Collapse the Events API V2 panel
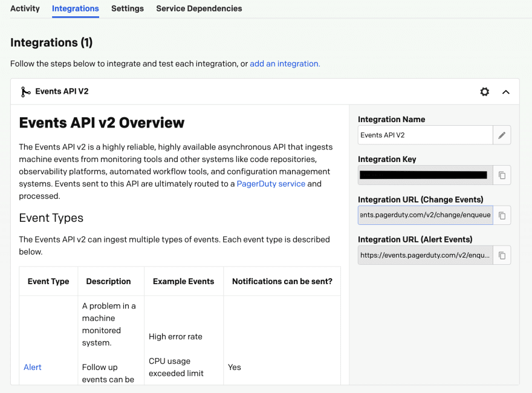Screen dimensions: 532x393 506,92
